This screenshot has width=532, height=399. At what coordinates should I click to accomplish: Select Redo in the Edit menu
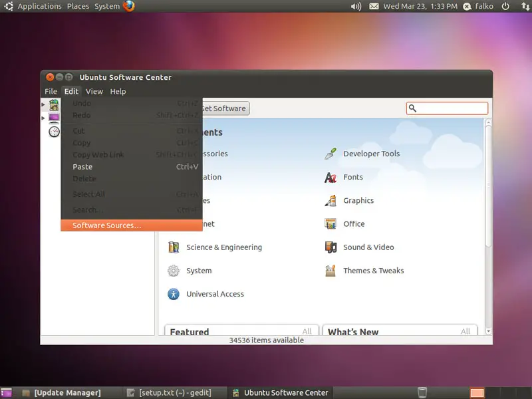point(132,115)
